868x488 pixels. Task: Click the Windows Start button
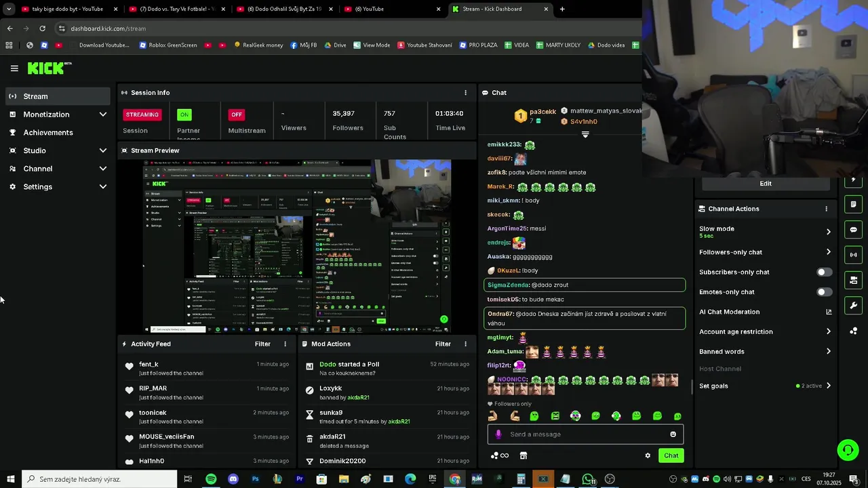pos(10,479)
